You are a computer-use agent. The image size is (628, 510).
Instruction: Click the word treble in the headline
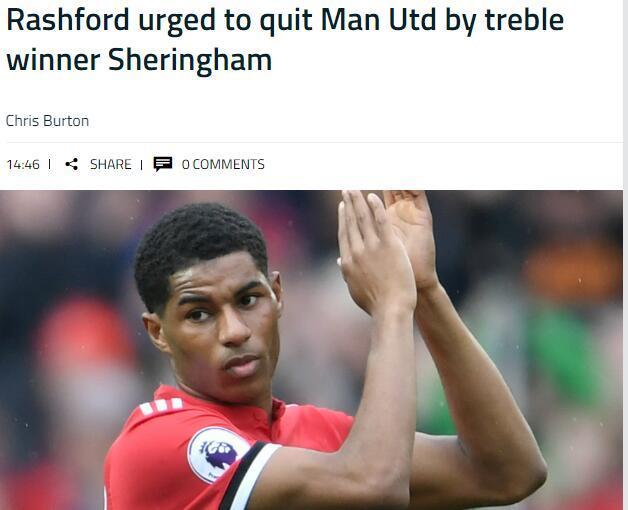point(524,20)
